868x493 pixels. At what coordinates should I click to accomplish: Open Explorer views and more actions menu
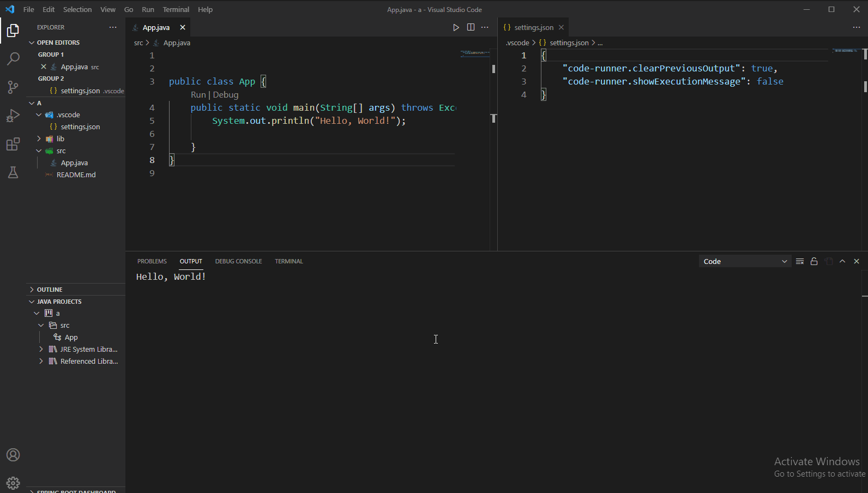(x=113, y=27)
